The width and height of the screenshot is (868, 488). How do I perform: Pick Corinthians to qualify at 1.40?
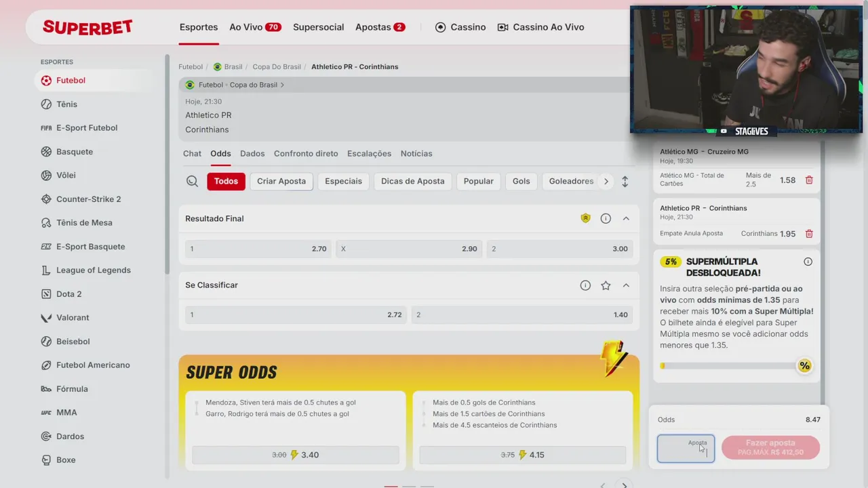point(521,314)
